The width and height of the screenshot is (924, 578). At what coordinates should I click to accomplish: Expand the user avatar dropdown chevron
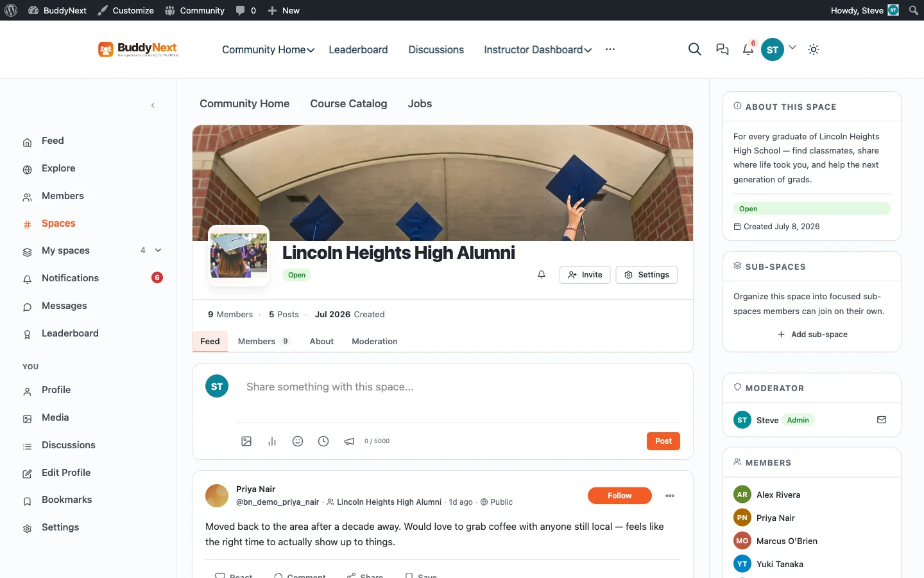[792, 47]
